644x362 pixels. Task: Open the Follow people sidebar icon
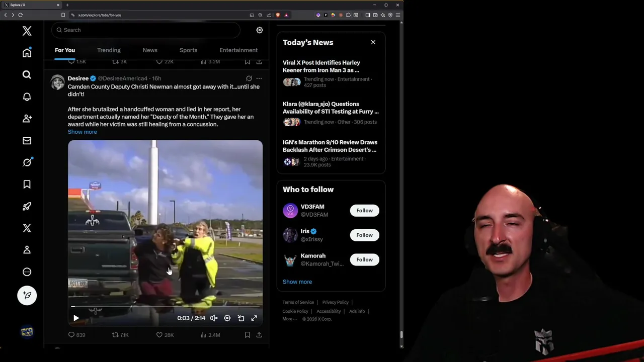(x=27, y=118)
